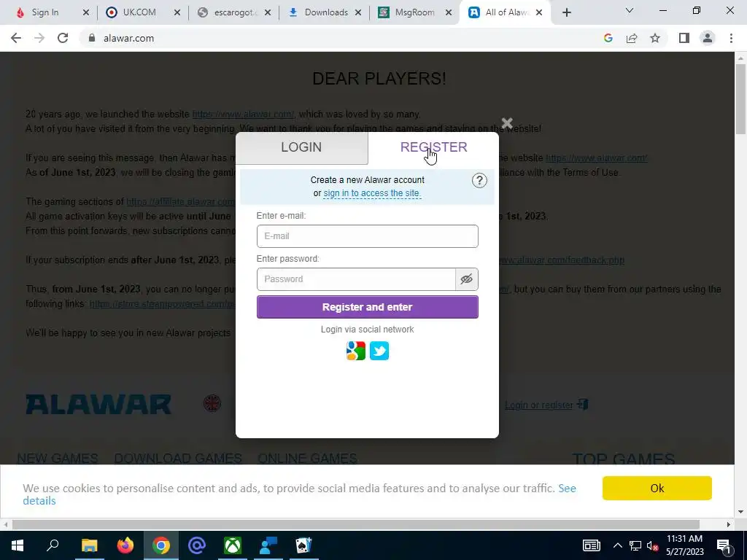Select the REGISTER tab
This screenshot has width=747, height=560.
tap(433, 147)
